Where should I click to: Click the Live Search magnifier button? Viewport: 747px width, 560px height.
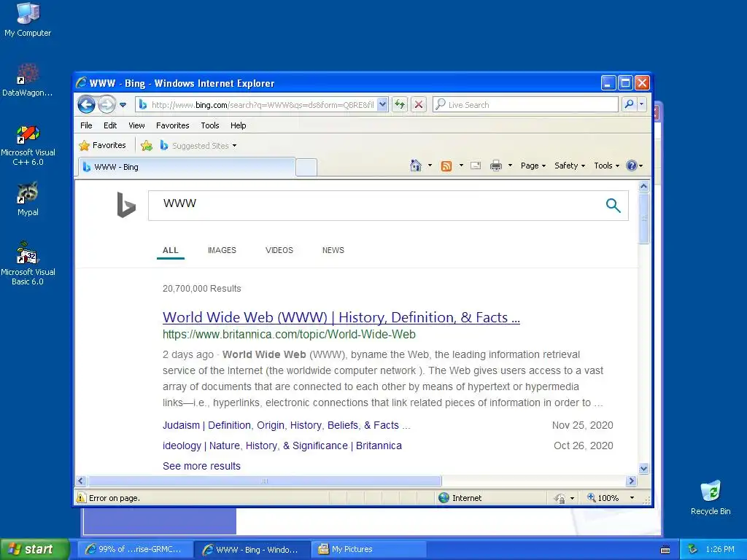[x=629, y=104]
